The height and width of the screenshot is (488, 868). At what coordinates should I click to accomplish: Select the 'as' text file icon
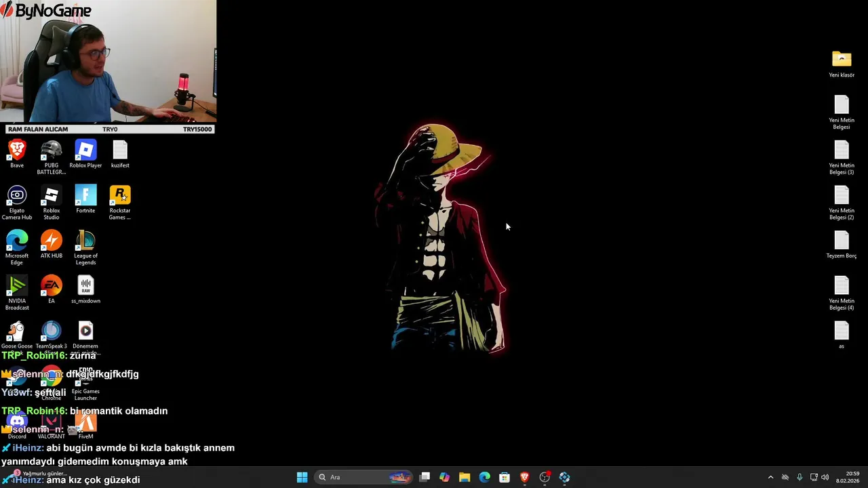tap(842, 335)
